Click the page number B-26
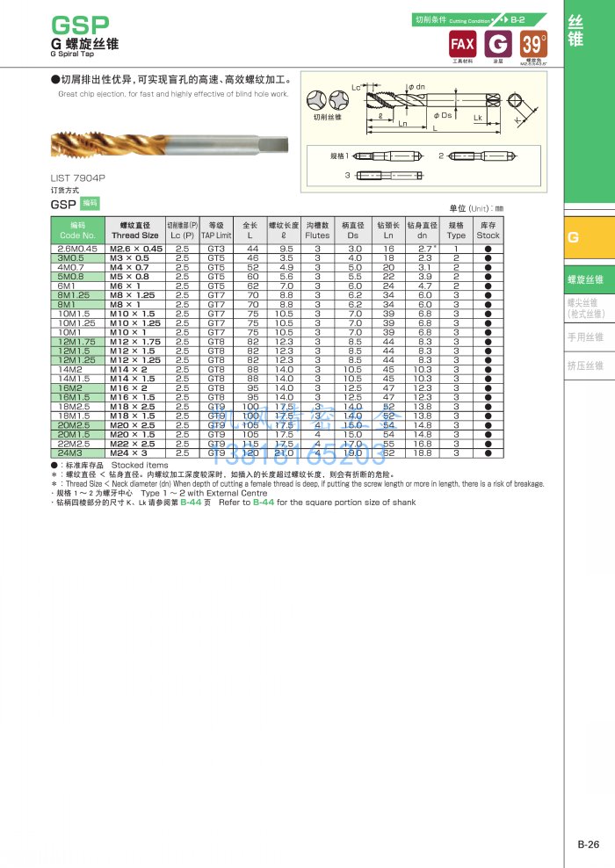This screenshot has height=868, width=615. point(589,844)
